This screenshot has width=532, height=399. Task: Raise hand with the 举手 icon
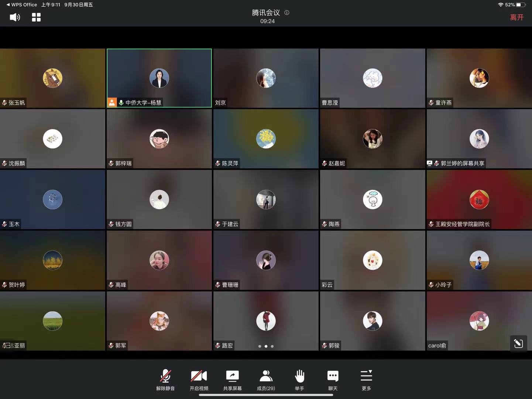coord(299,380)
